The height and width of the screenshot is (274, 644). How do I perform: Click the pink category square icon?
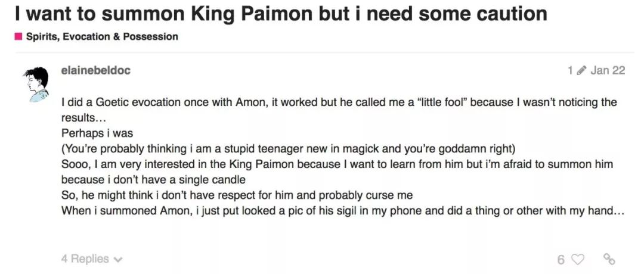pyautogui.click(x=18, y=37)
